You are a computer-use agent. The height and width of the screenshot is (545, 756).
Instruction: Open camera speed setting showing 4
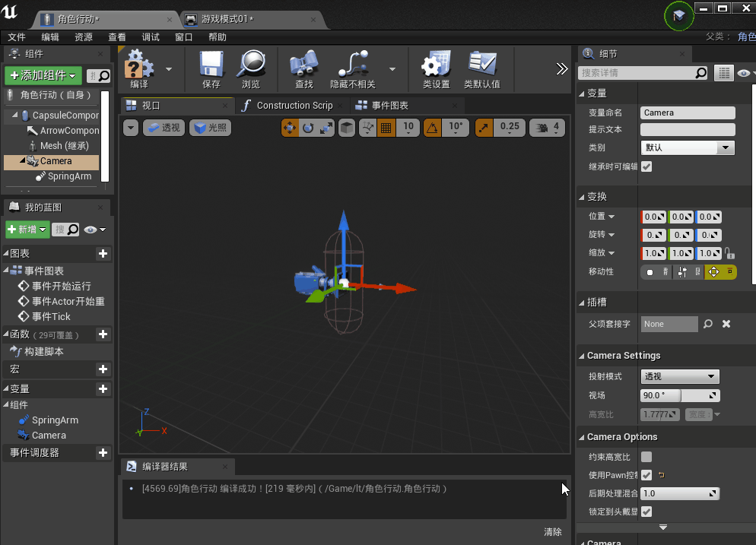click(x=548, y=128)
